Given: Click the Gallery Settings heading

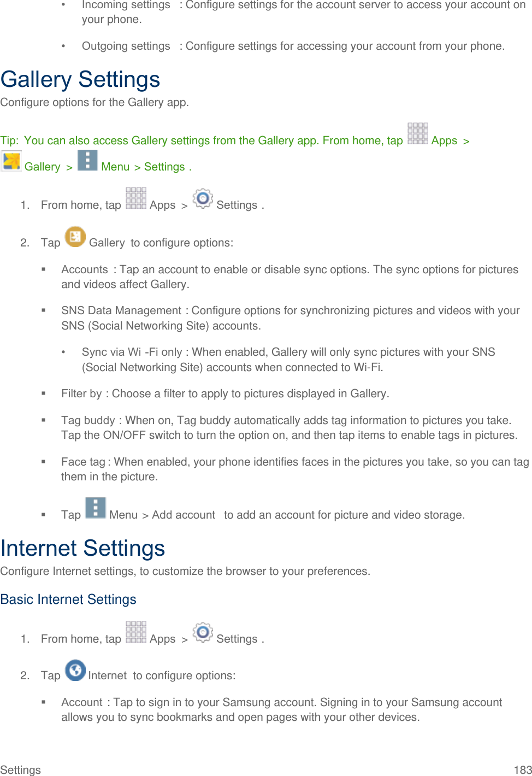Looking at the screenshot, I should point(80,80).
